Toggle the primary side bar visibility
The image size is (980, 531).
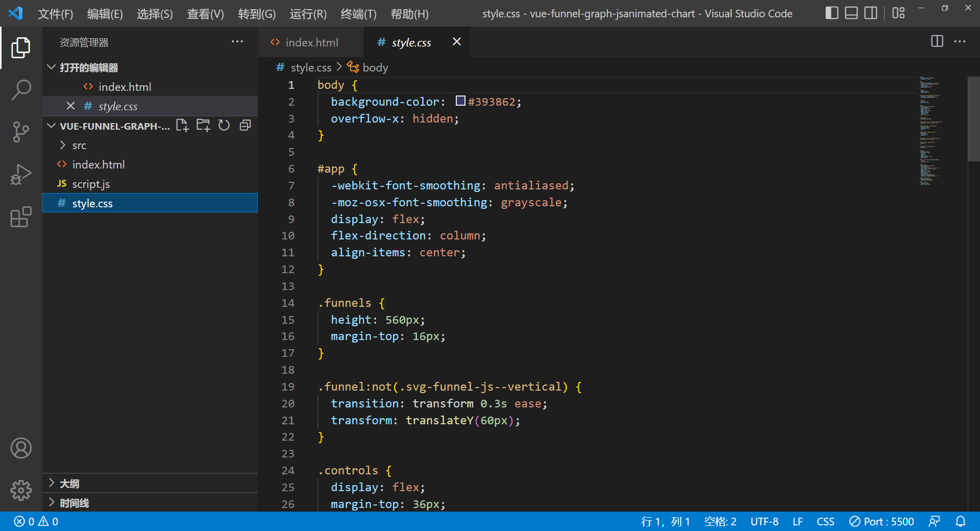coord(831,13)
